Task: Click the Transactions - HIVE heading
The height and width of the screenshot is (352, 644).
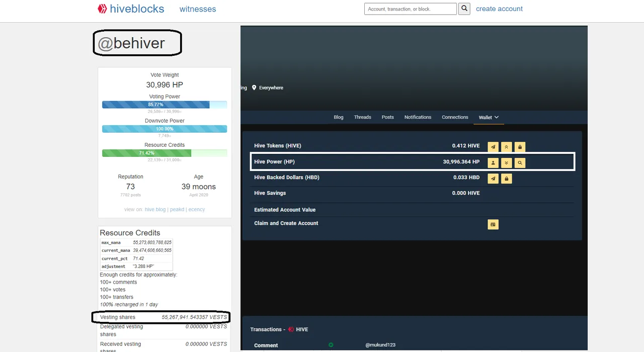Action: pyautogui.click(x=279, y=329)
